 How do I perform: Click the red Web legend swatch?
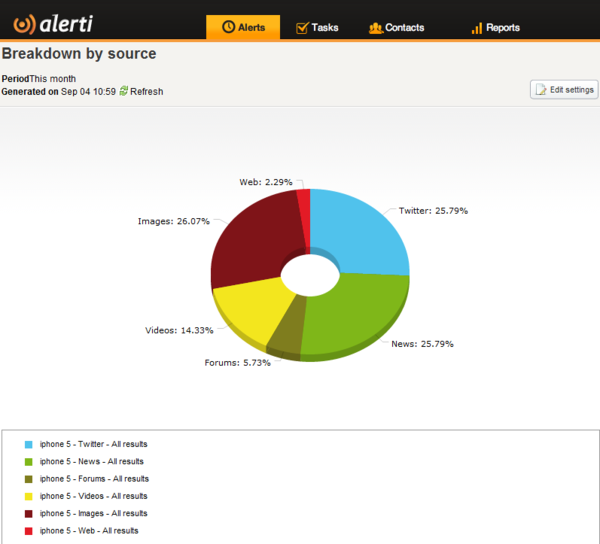tap(29, 531)
